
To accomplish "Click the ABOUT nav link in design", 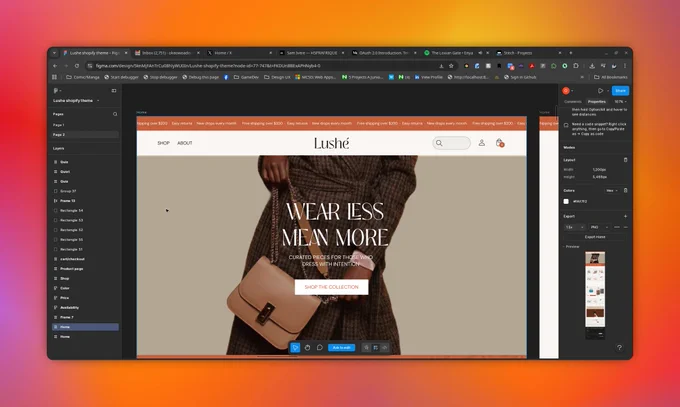I will coord(185,143).
